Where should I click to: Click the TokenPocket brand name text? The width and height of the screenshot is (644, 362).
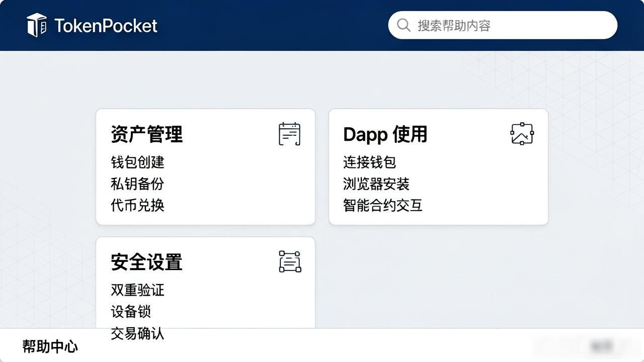pos(106,26)
